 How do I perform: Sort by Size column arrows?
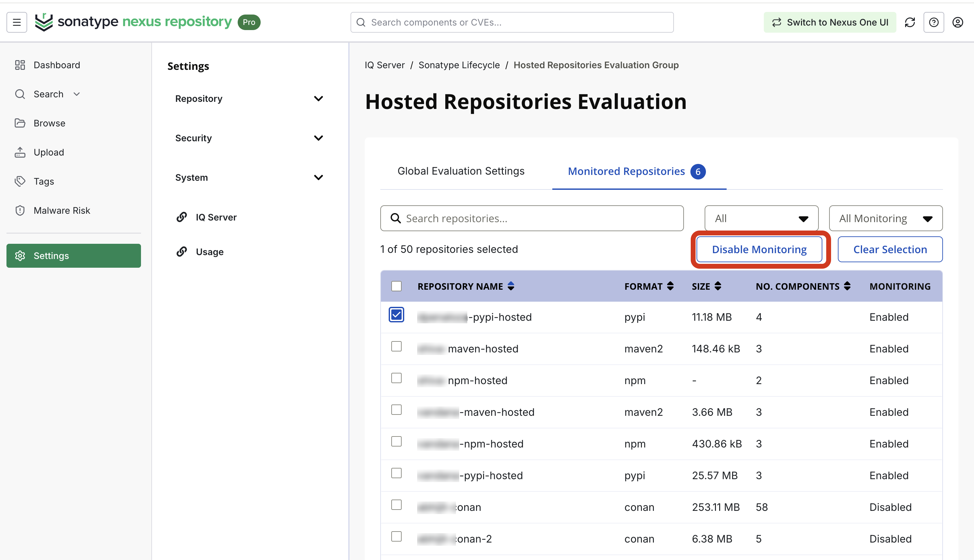click(x=718, y=286)
